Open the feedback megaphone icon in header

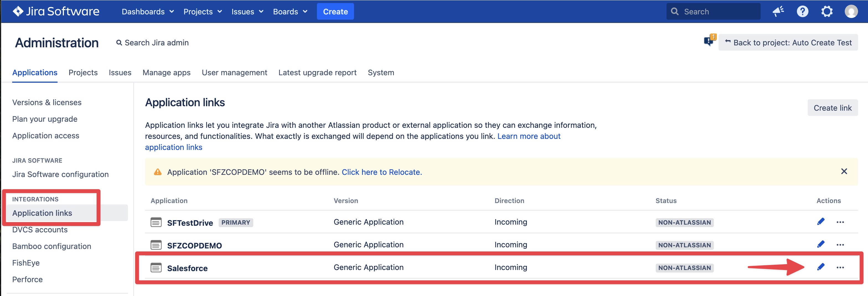(778, 11)
